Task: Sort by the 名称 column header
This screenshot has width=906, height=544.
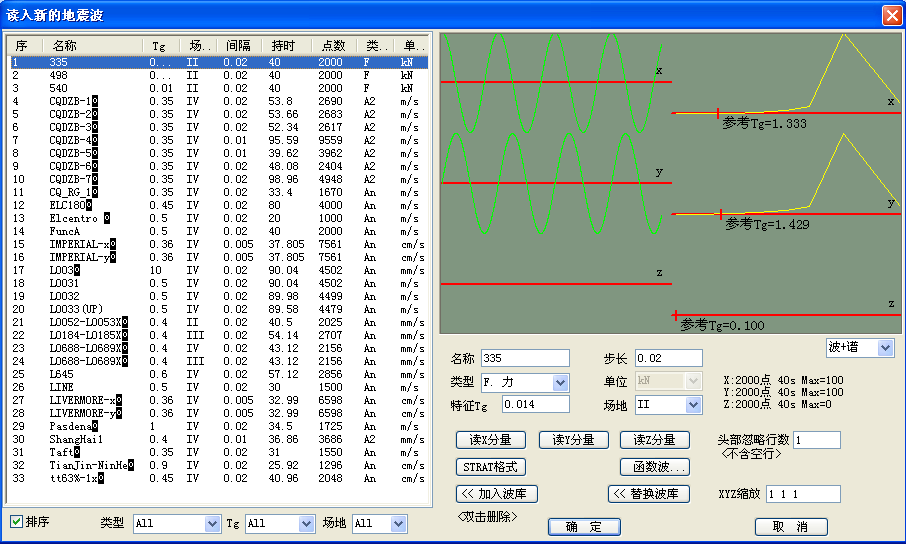Action: coord(92,46)
